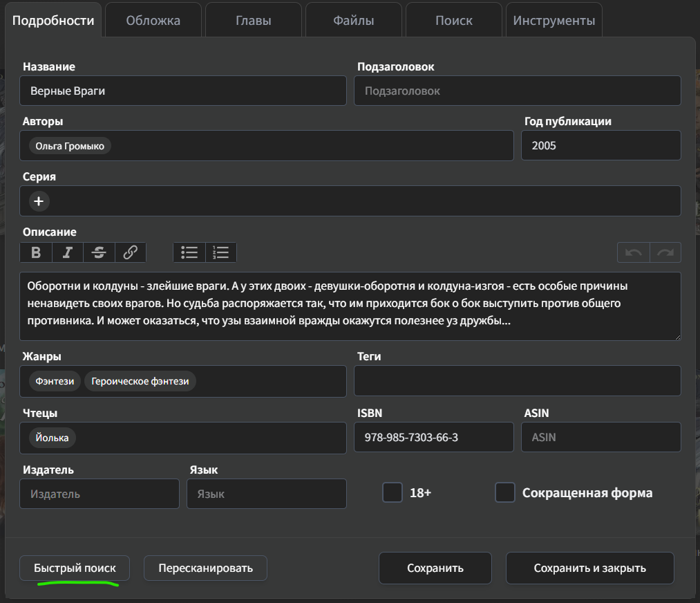
Task: Open the Жанры multi-select field
Action: tap(269, 382)
